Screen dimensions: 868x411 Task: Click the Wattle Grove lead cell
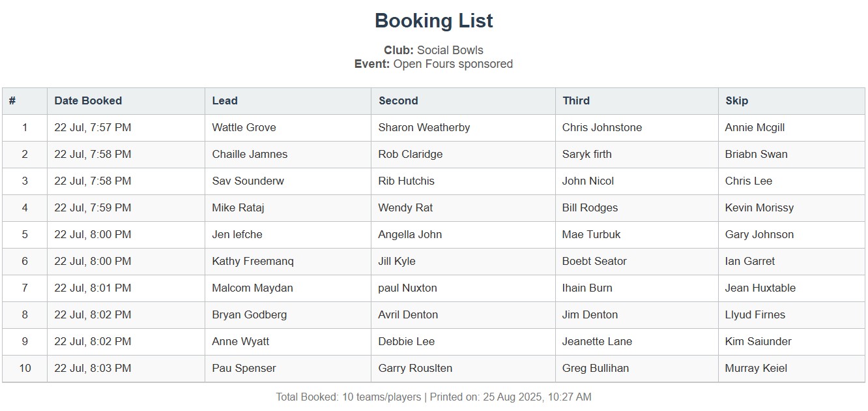244,128
